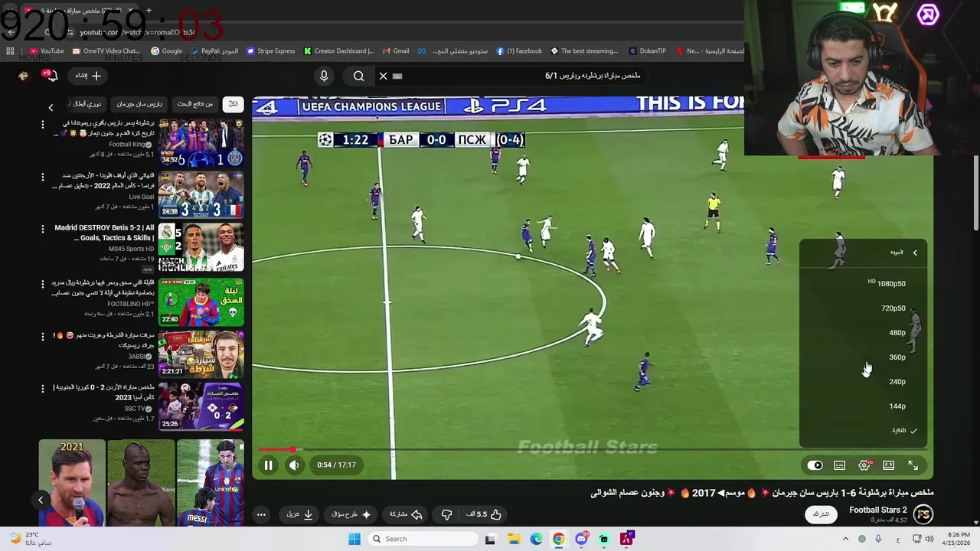The image size is (980, 551).
Task: Select the 'باريس سان جيرمان' filter chip
Action: point(139,103)
